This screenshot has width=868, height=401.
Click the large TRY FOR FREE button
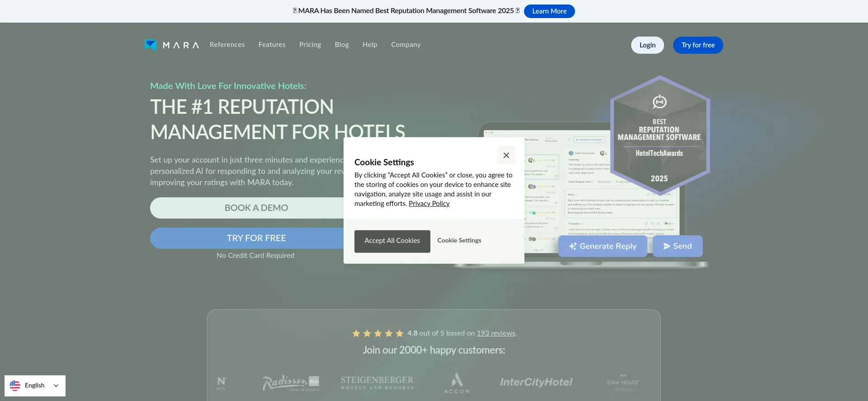[256, 238]
